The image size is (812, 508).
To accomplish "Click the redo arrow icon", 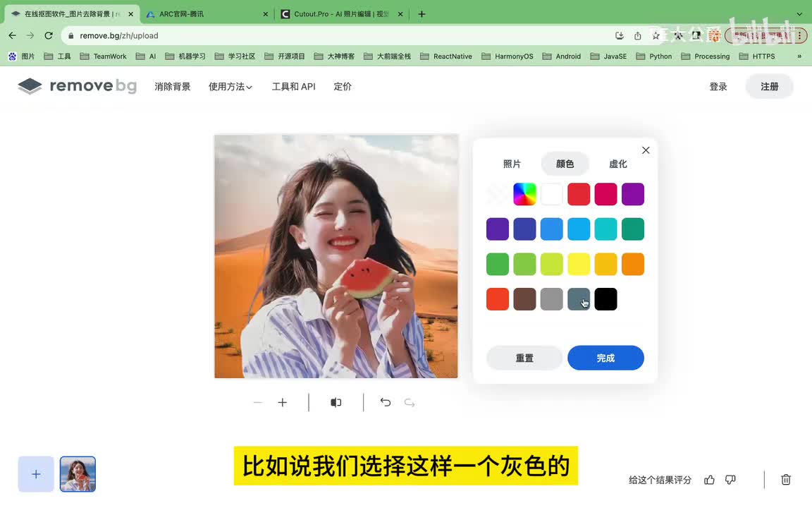I will (410, 402).
